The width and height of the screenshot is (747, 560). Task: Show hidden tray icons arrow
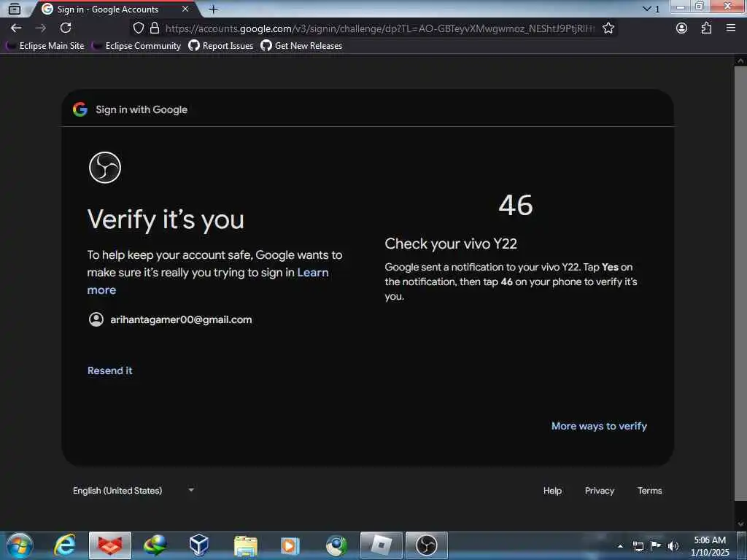tap(620, 546)
